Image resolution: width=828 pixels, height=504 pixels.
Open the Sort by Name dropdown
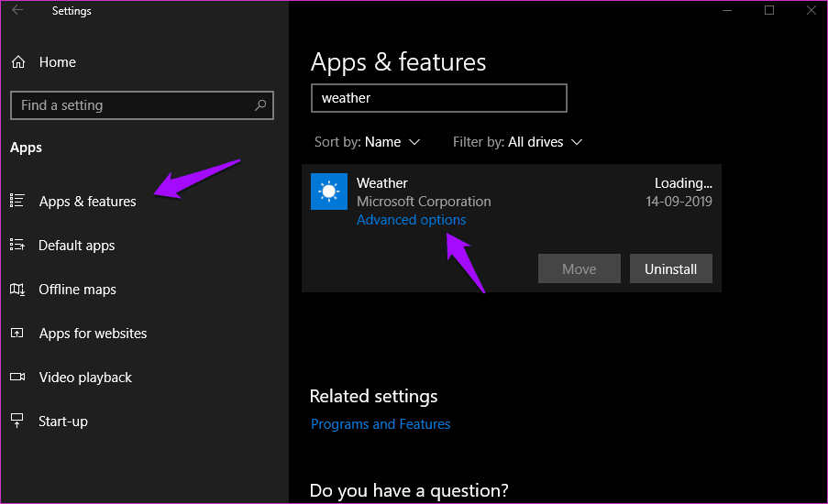point(368,142)
